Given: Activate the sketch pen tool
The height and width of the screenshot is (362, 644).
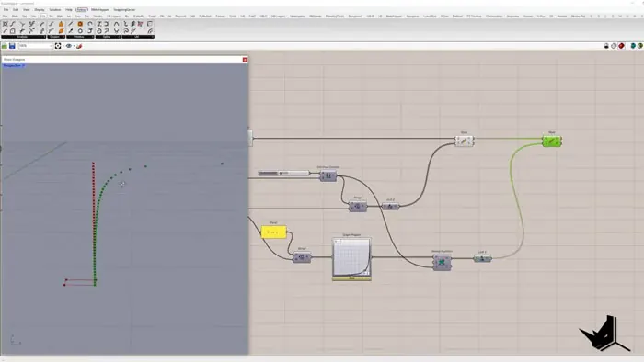Looking at the screenshot, I should click(x=79, y=46).
